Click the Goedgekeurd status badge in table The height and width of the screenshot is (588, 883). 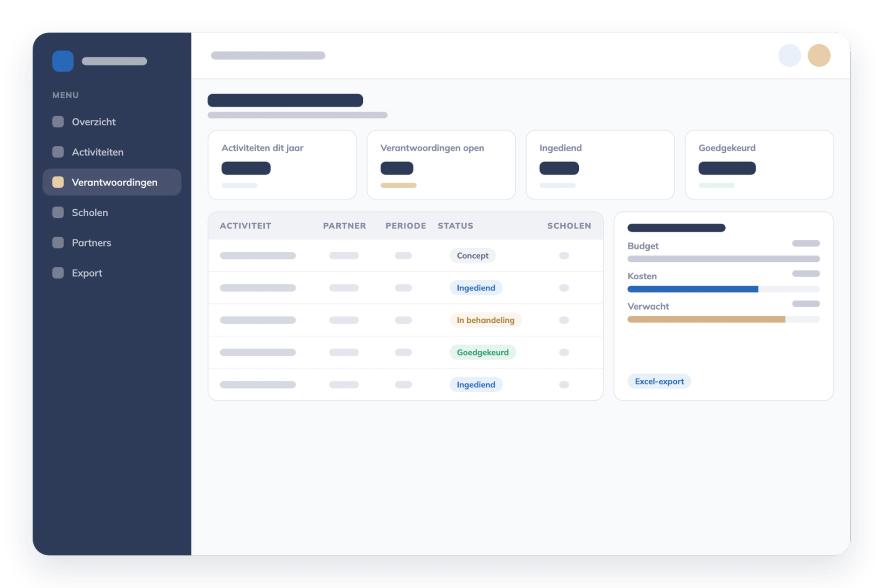click(x=483, y=352)
